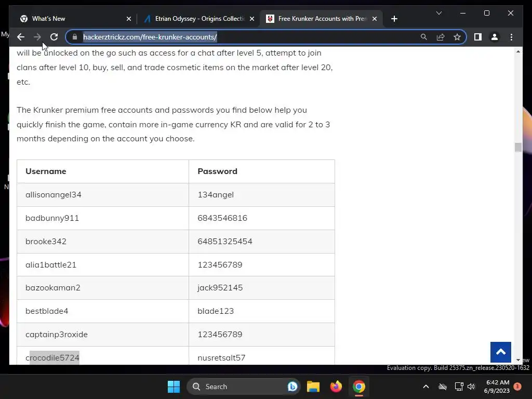Select the password 6843546816

click(222, 218)
